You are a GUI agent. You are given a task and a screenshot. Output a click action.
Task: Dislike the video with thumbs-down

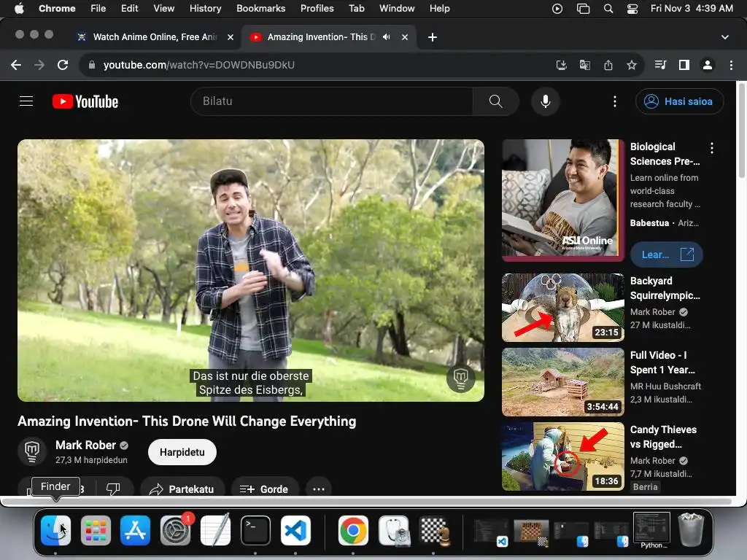(113, 489)
